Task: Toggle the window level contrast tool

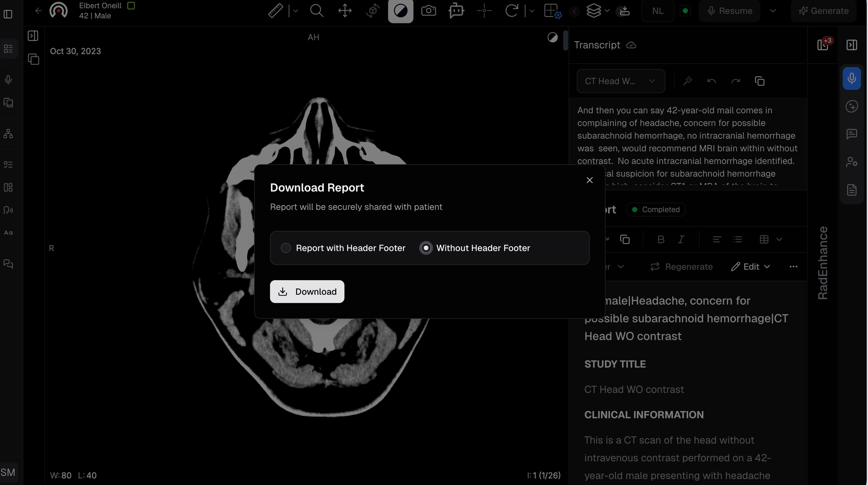Action: click(401, 11)
